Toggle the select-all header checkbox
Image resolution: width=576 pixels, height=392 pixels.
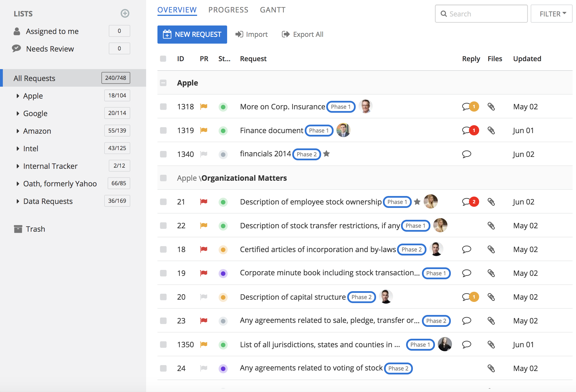point(163,59)
